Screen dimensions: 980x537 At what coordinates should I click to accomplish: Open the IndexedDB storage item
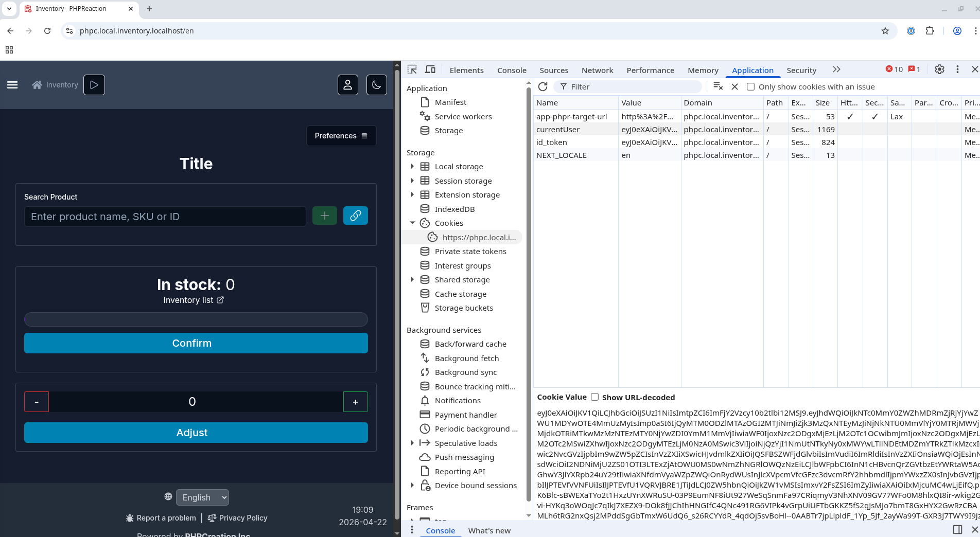pyautogui.click(x=454, y=209)
